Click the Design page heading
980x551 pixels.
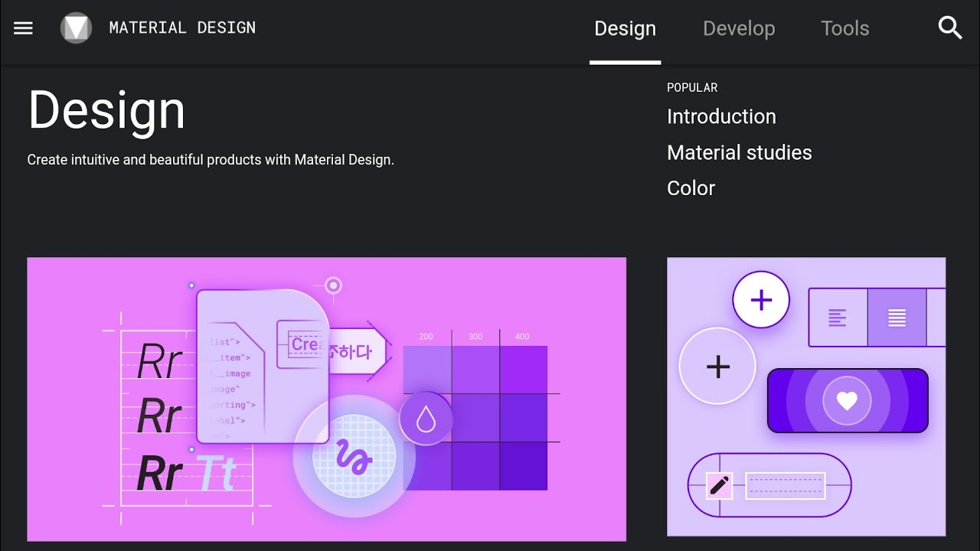106,111
